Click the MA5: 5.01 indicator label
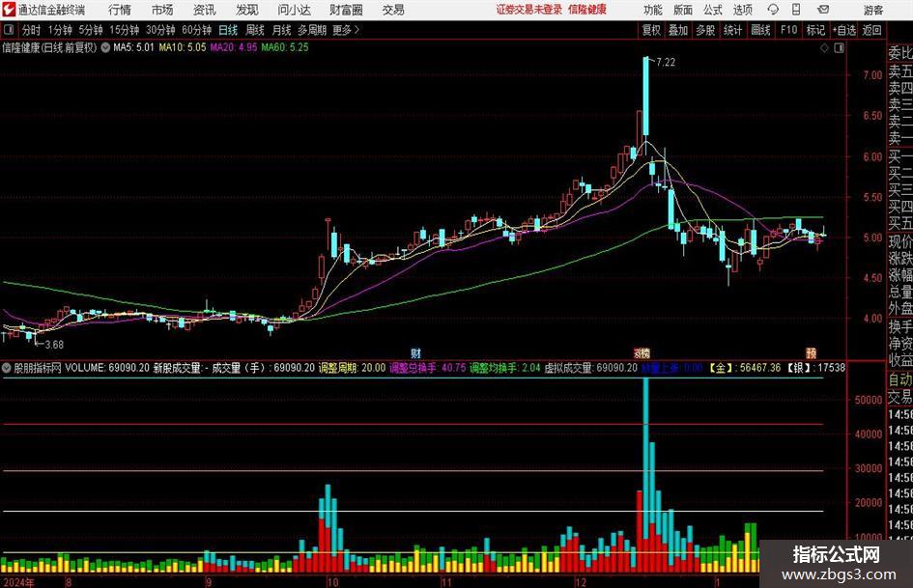Image resolution: width=913 pixels, height=588 pixels. coord(134,47)
